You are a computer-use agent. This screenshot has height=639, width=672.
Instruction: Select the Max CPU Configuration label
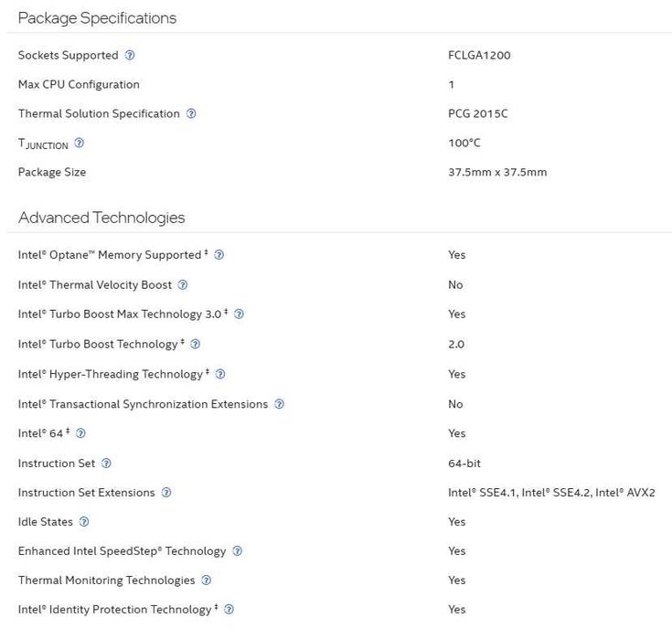pyautogui.click(x=79, y=84)
